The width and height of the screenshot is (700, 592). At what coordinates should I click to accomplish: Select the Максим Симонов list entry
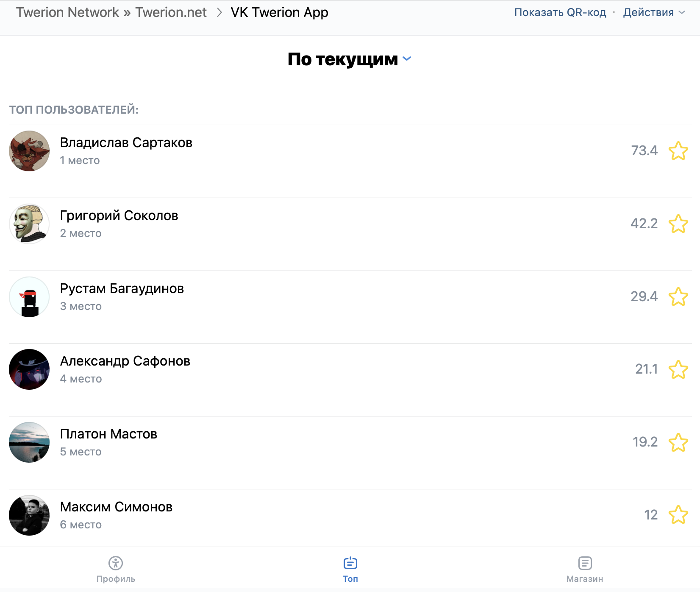(x=350, y=515)
